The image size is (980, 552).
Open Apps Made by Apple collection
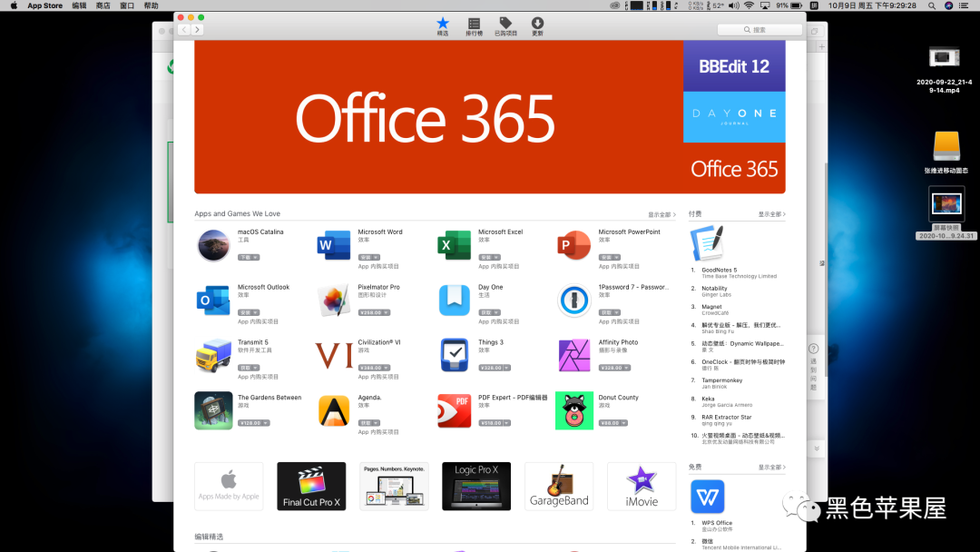coord(229,487)
